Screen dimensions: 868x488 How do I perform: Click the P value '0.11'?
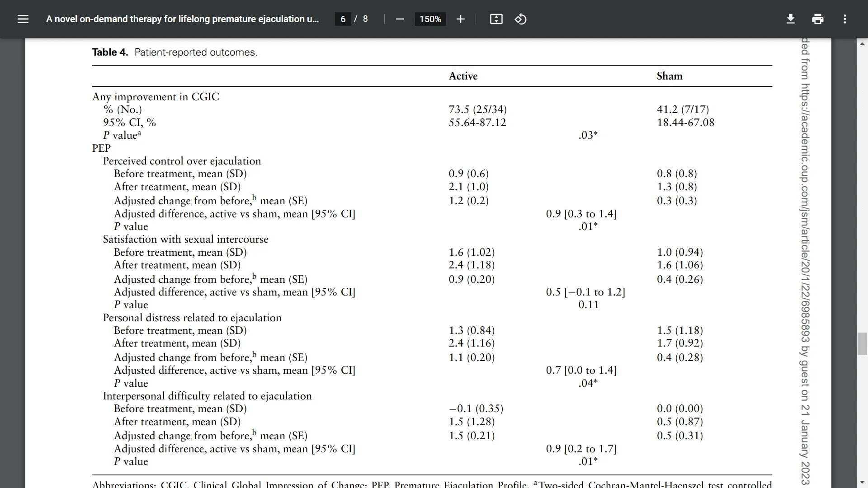[x=588, y=305]
